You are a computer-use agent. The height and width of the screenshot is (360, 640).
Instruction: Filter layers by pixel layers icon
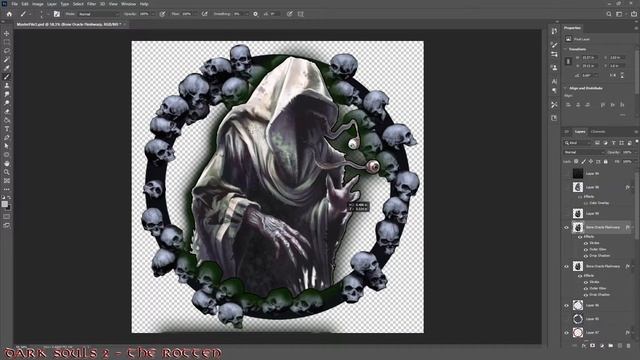pyautogui.click(x=597, y=143)
